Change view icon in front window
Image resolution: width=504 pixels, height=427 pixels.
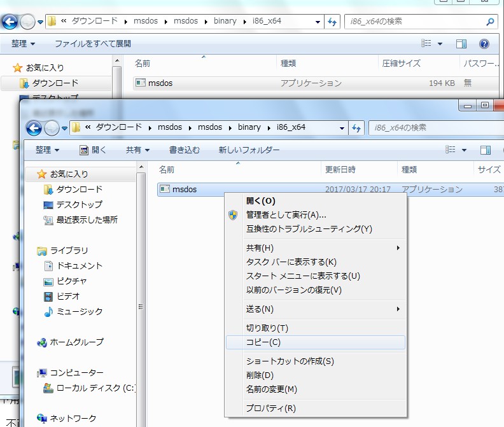(x=451, y=150)
